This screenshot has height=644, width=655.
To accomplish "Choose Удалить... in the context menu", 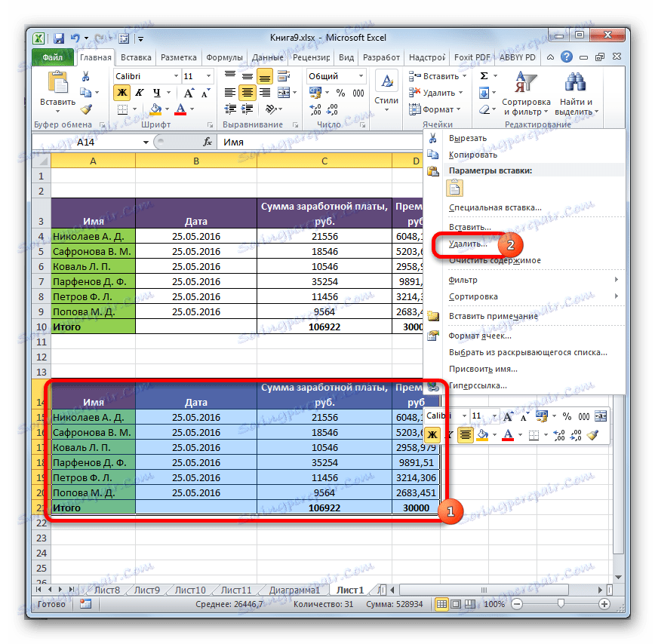I will 467,244.
